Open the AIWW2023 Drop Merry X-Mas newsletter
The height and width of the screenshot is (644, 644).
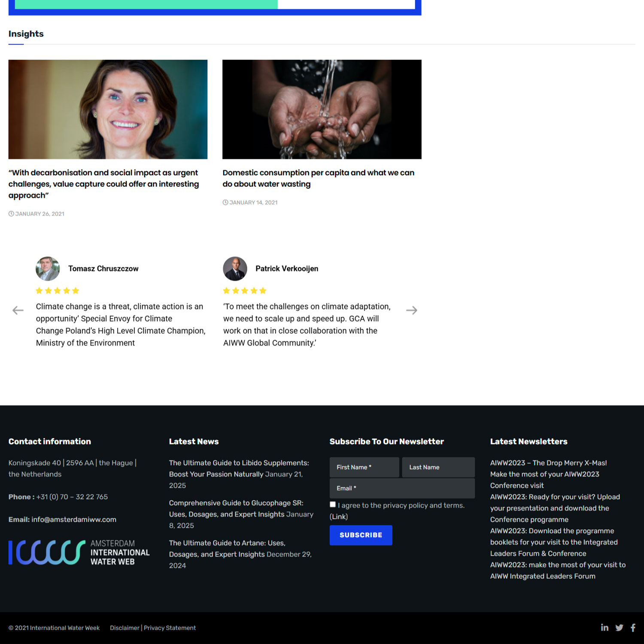point(548,463)
